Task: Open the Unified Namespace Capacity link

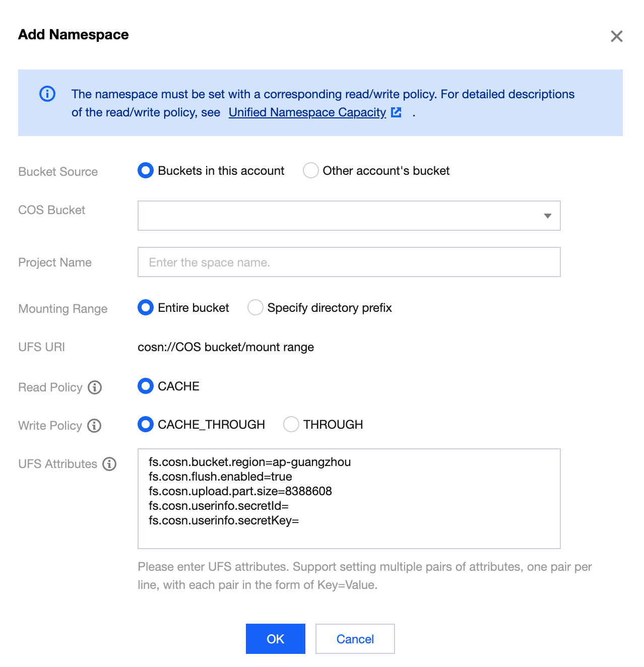Action: [307, 112]
